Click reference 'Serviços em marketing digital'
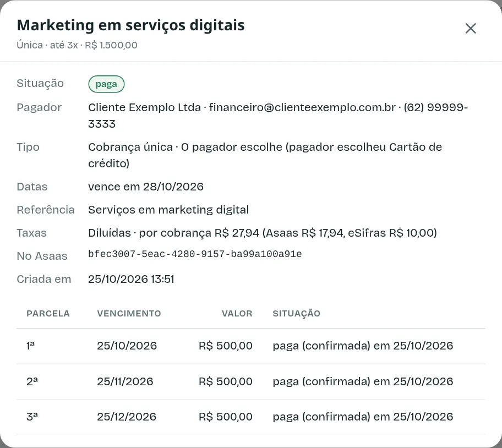This screenshot has height=448, width=502. pyautogui.click(x=168, y=210)
